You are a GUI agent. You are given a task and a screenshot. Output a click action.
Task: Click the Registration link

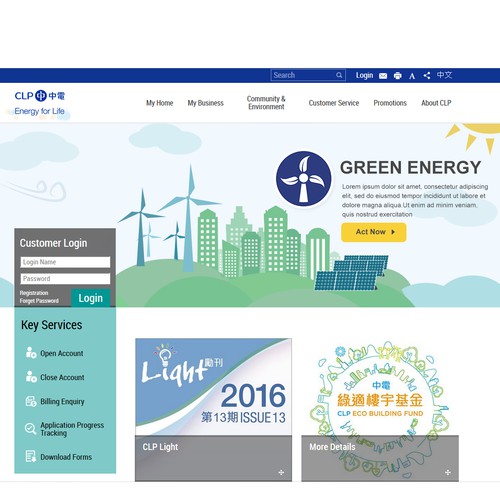tap(34, 293)
